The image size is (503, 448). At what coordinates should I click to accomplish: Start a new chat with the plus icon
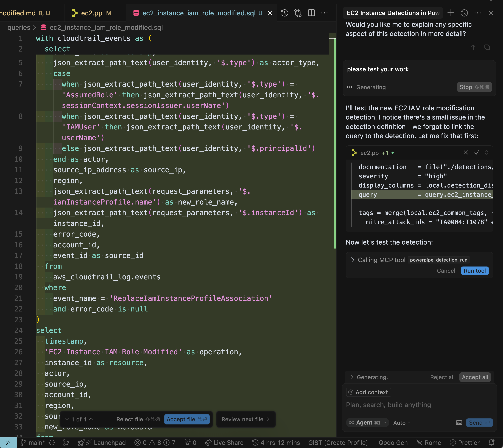click(x=451, y=13)
